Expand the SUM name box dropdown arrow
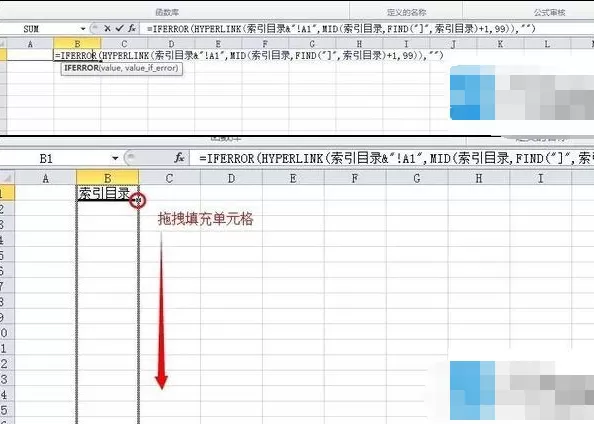594x424 pixels. [83, 29]
